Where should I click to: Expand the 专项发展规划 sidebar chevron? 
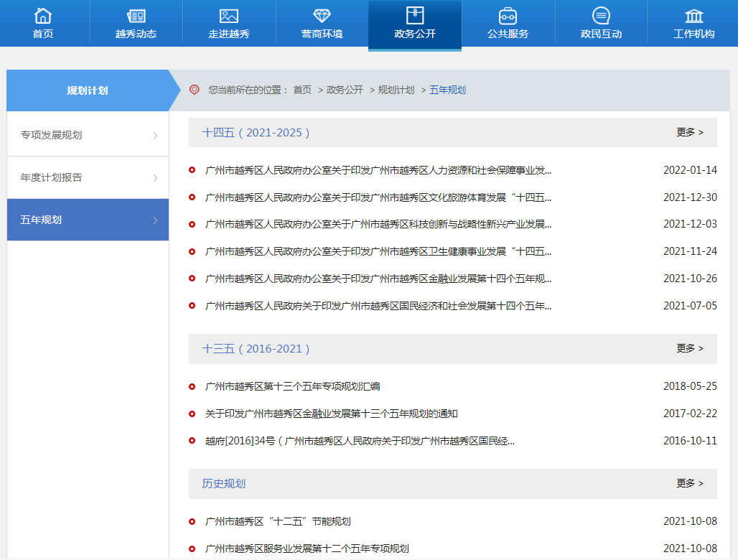pos(155,136)
